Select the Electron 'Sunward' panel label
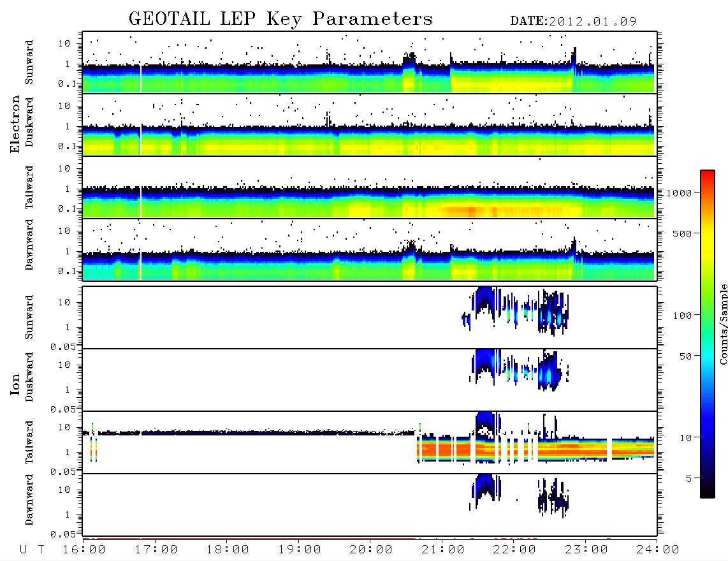This screenshot has height=561, width=728. click(29, 62)
